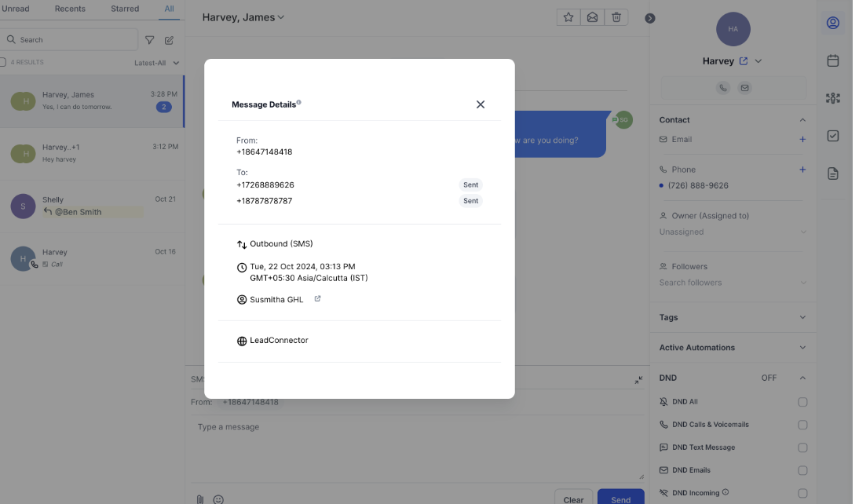Delete conversation using trash icon
Screen dimensions: 859x504
coord(616,17)
